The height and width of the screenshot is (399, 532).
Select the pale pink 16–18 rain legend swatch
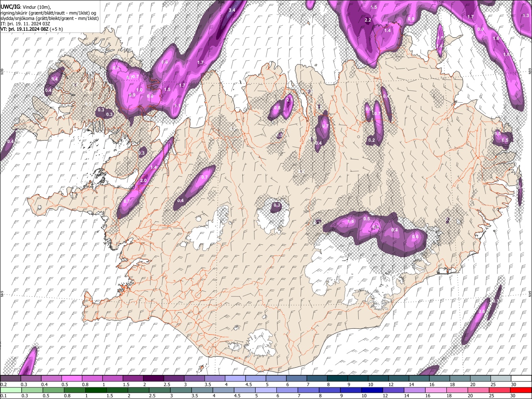436,390
